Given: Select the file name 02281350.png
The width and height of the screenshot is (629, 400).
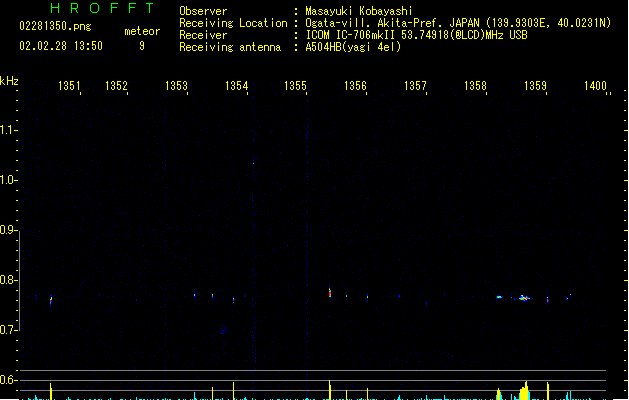Looking at the screenshot, I should coord(55,26).
